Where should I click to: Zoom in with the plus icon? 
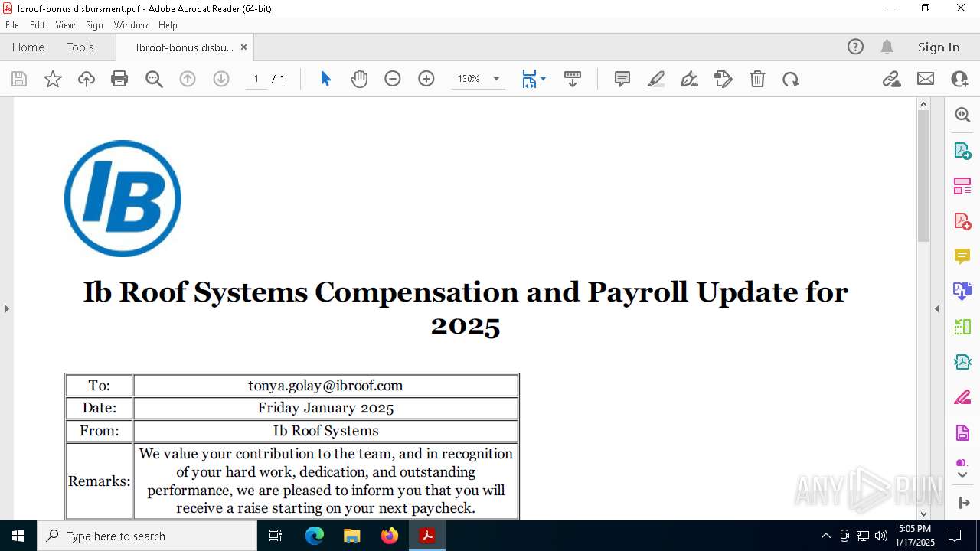tap(426, 79)
